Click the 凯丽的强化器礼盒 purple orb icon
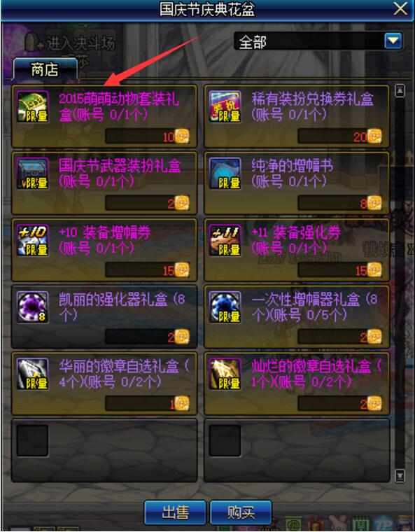The height and width of the screenshot is (532, 415). tap(33, 307)
